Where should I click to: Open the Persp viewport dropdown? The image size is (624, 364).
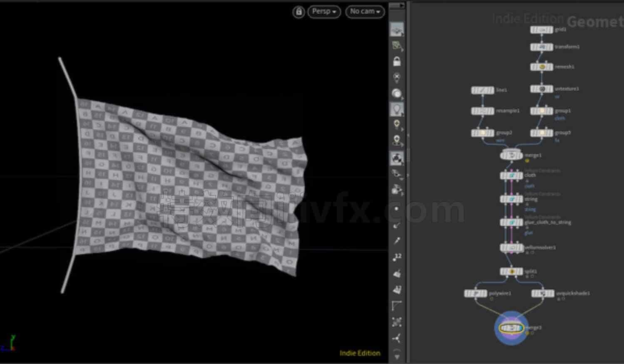click(324, 12)
